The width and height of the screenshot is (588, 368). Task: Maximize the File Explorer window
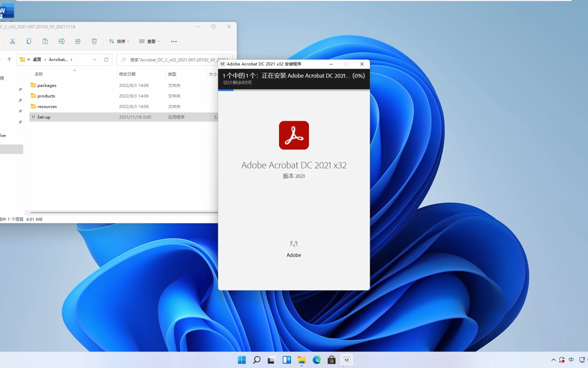point(213,27)
